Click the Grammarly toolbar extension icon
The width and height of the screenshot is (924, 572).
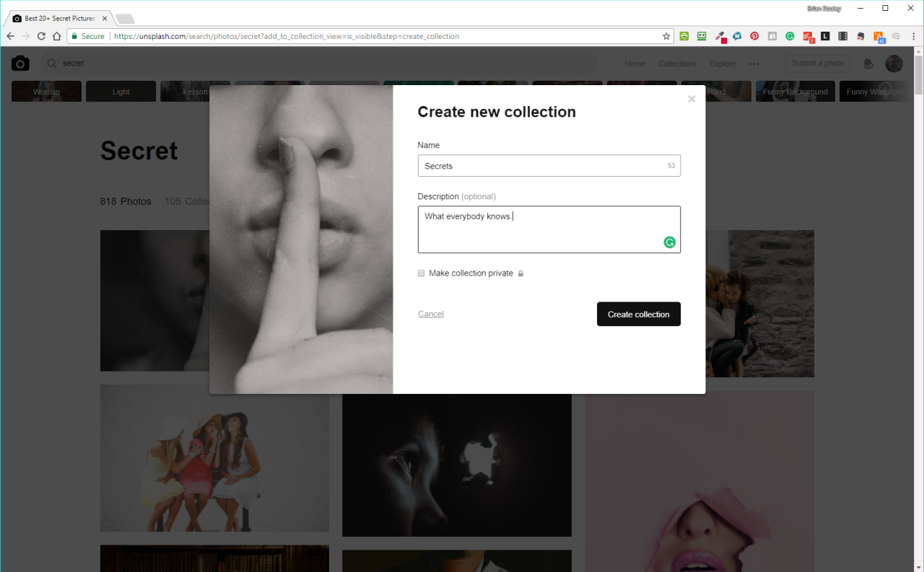tap(790, 36)
